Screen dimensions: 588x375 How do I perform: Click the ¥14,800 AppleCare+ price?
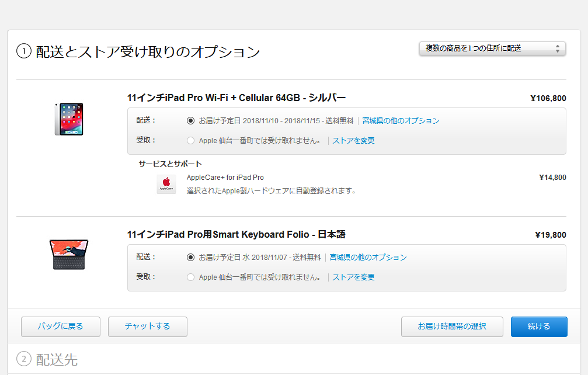(x=552, y=178)
